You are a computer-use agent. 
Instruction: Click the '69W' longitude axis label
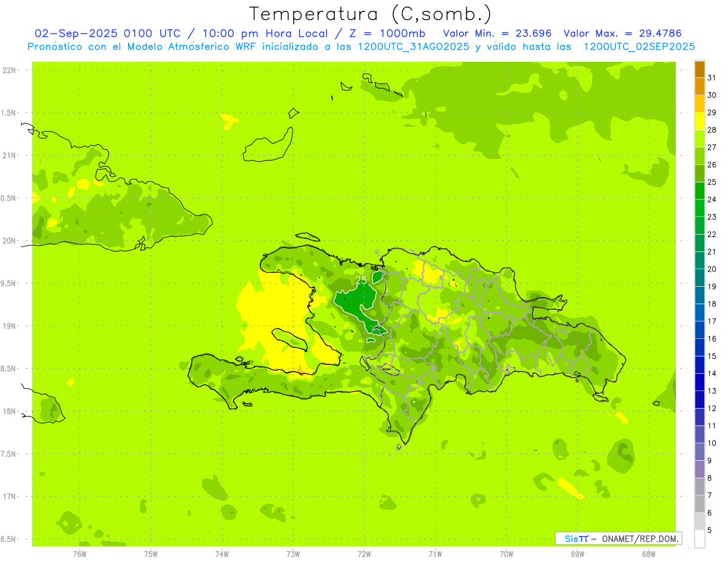(577, 554)
